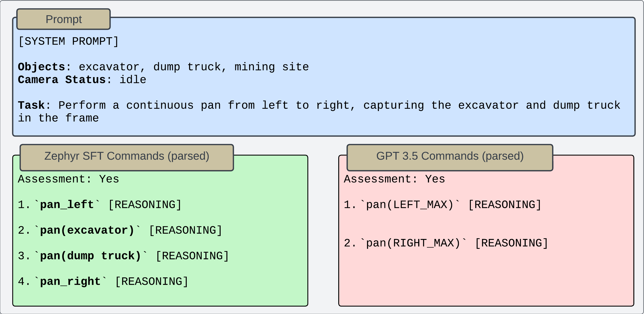The image size is (644, 314).
Task: Select the GPT 3.5 Commands header
Action: [450, 156]
